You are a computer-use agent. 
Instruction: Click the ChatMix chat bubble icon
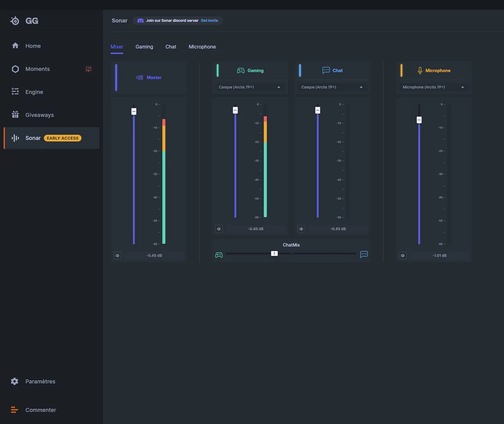tap(364, 254)
